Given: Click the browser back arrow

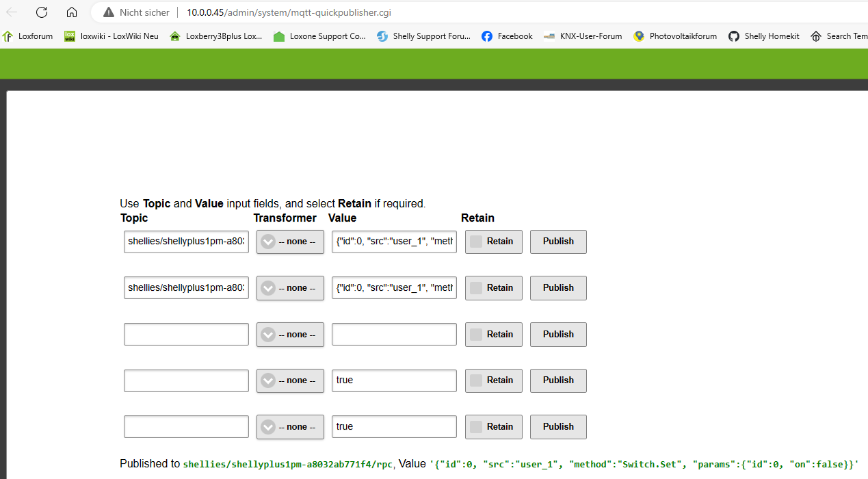Looking at the screenshot, I should pyautogui.click(x=12, y=12).
